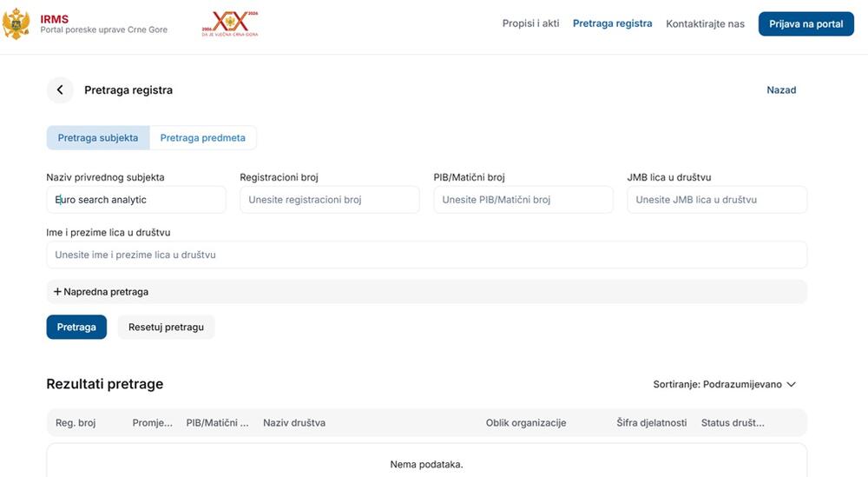Click the Montenegro coat of arms logo
This screenshot has width=868, height=477.
(x=16, y=23)
